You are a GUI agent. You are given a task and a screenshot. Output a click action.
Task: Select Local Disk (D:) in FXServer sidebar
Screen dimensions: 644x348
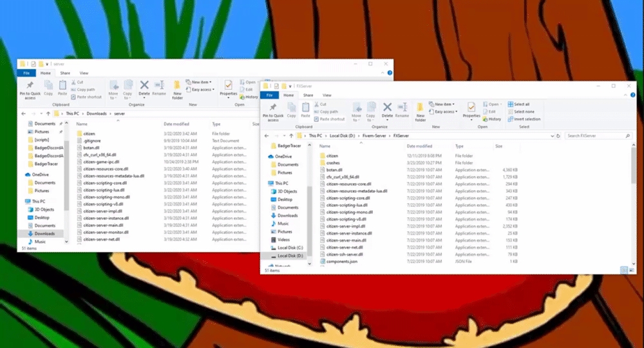pos(290,256)
